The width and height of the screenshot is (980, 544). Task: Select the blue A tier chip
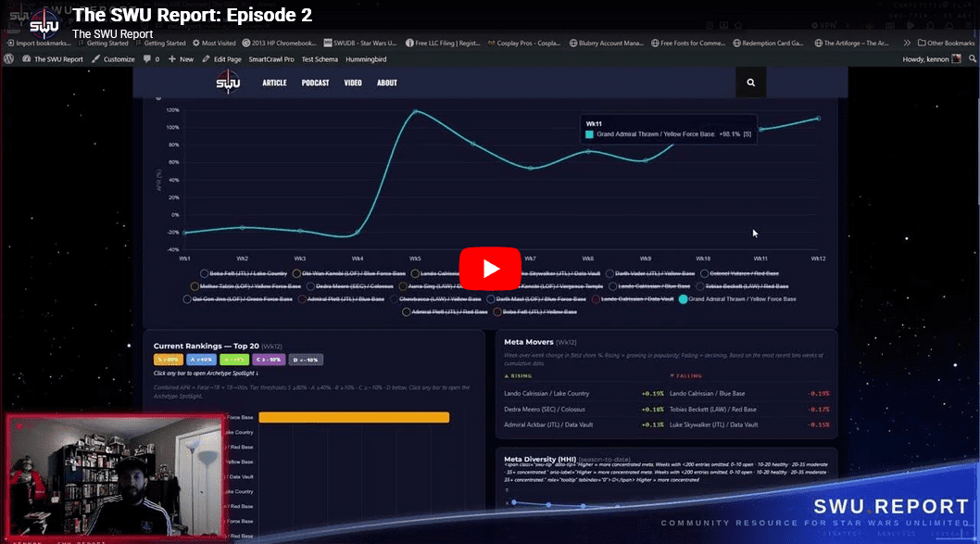click(201, 360)
